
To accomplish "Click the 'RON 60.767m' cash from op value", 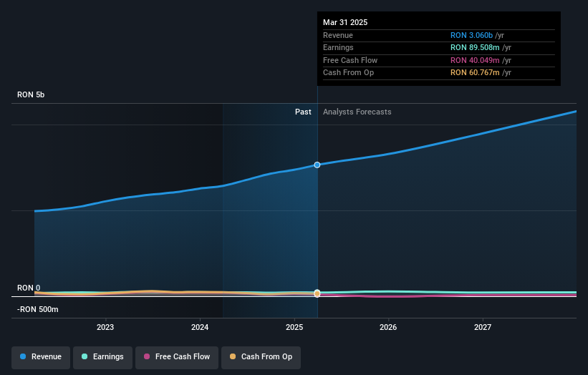I will click(475, 73).
